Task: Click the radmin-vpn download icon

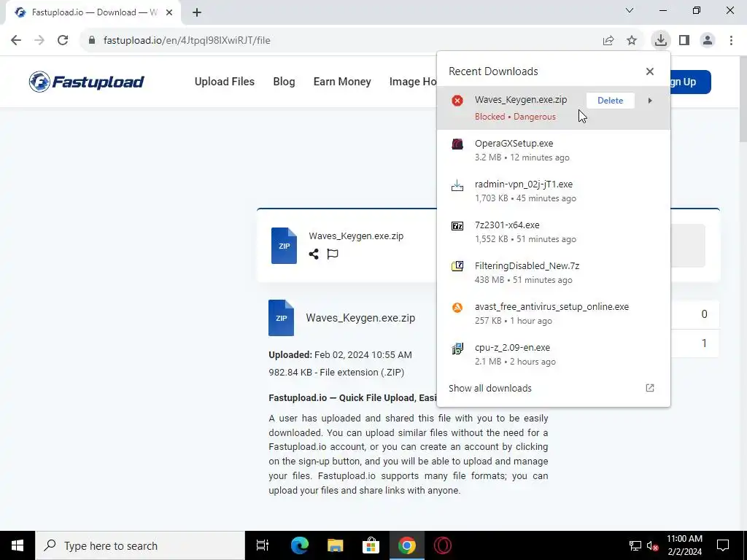Action: [x=457, y=184]
